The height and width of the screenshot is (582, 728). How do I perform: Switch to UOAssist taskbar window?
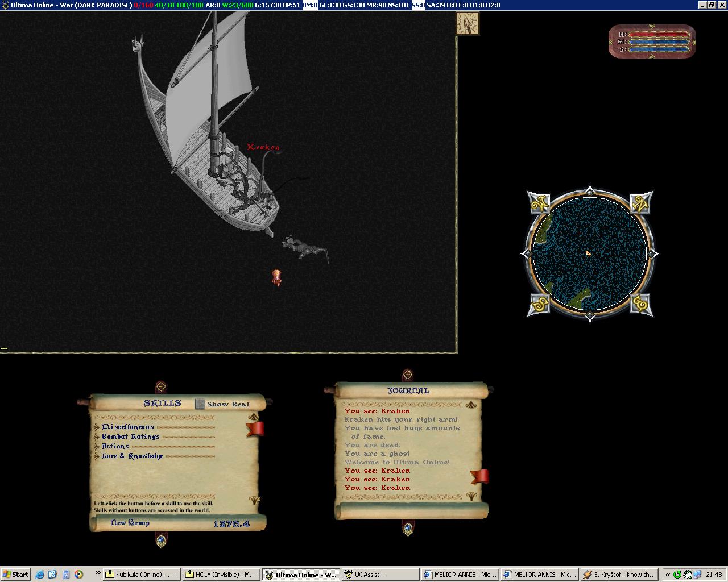(x=381, y=575)
